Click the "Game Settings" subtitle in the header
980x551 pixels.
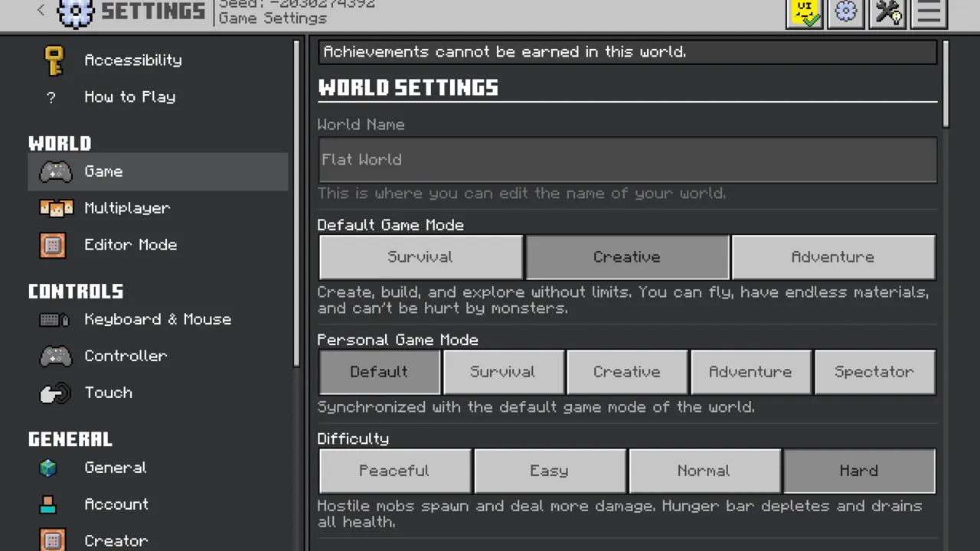[x=273, y=18]
